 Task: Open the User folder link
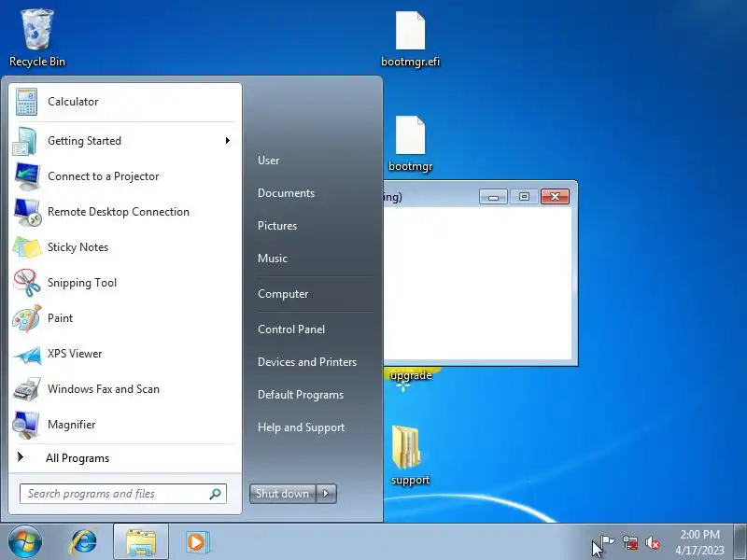[269, 161]
